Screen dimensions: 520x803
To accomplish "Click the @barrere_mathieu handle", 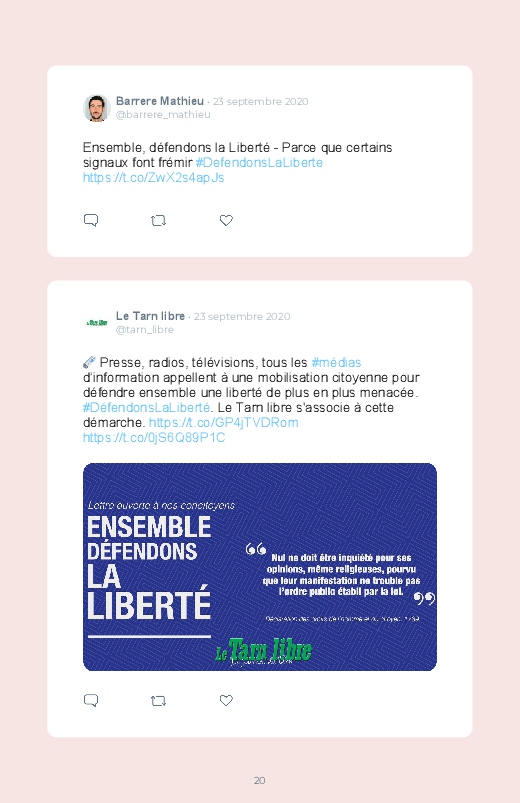I will [x=163, y=115].
